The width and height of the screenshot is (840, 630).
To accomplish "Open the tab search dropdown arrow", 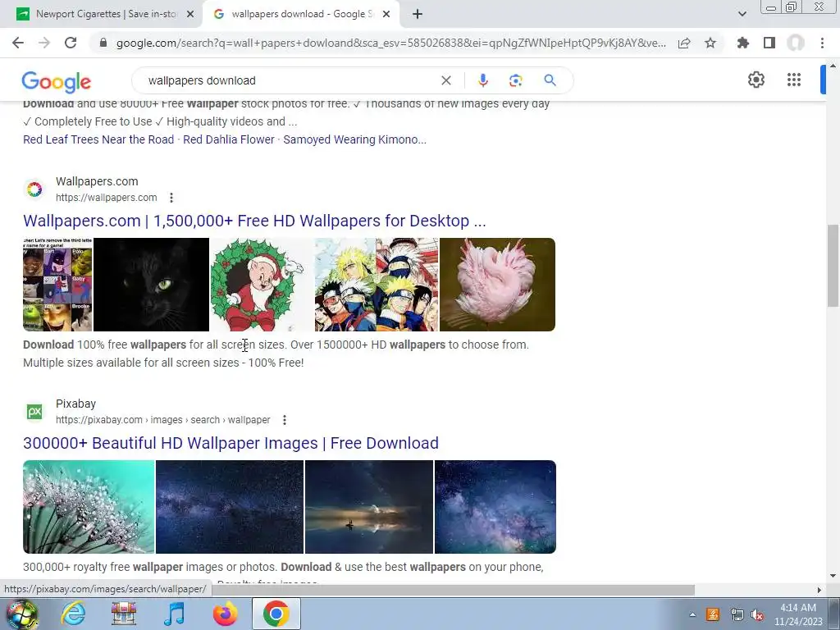I will point(742,14).
